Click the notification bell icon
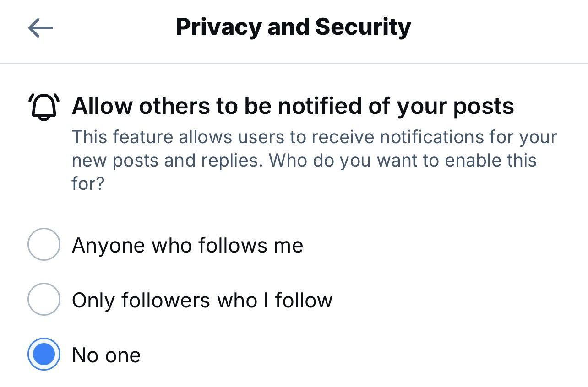This screenshot has width=588, height=387. (44, 107)
